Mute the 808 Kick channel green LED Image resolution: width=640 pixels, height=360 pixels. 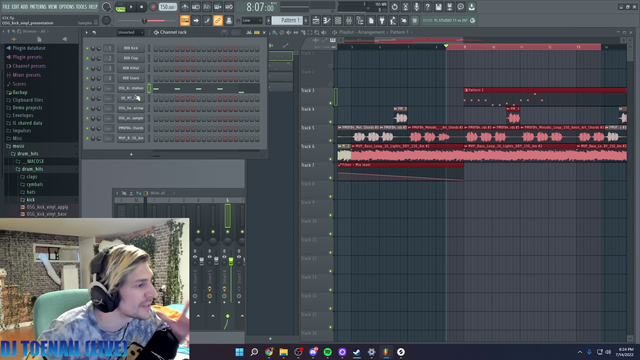coord(87,48)
